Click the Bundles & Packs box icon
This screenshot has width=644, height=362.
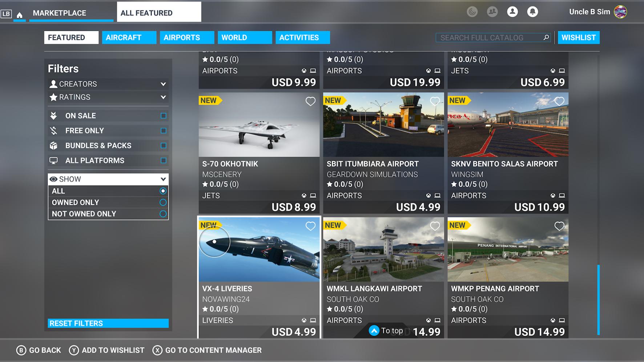point(54,145)
